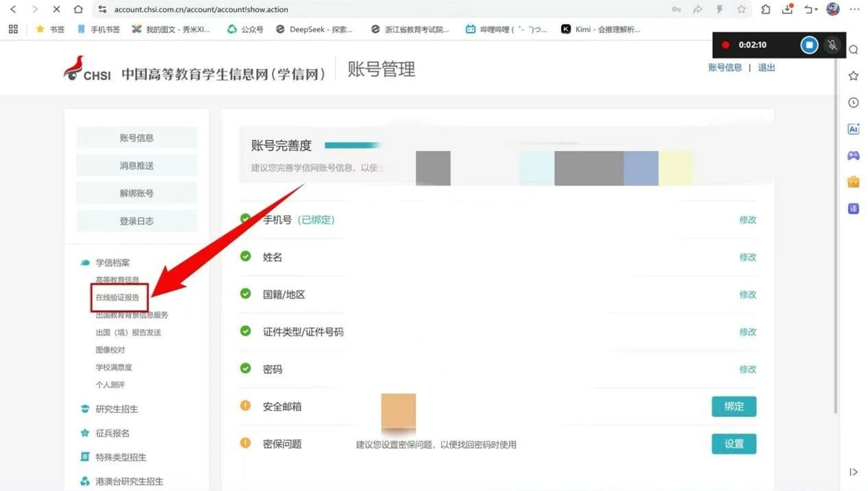Expand the 研究生招生 section
Image resolution: width=868 pixels, height=491 pixels.
(116, 409)
